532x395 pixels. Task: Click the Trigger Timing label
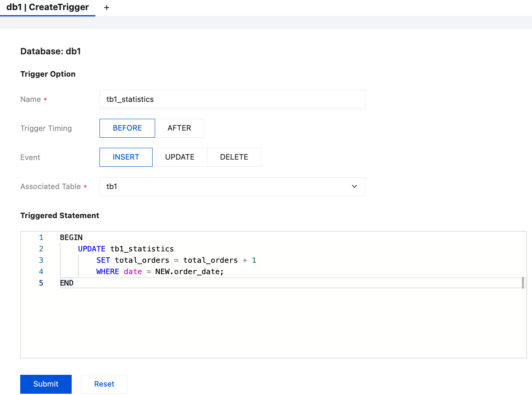point(46,128)
